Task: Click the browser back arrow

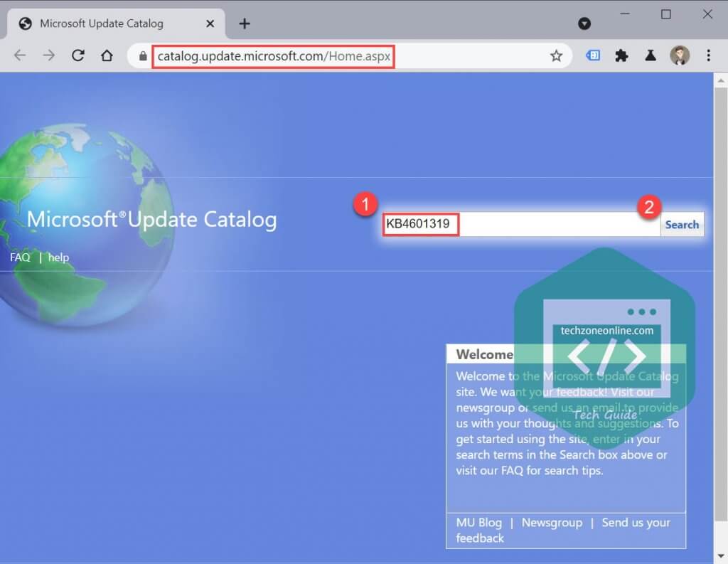Action: [x=19, y=55]
